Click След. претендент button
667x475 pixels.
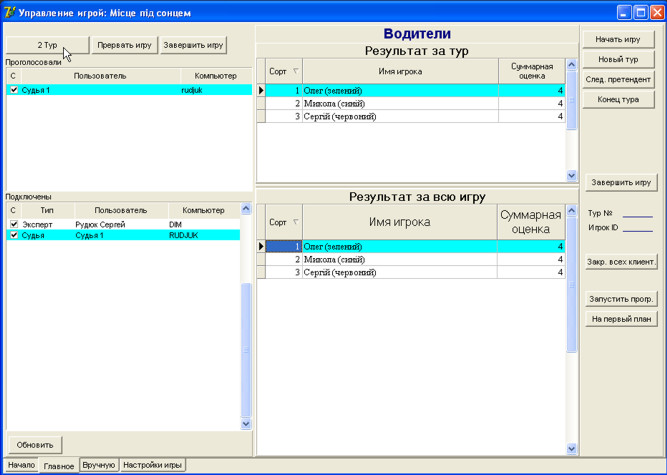click(x=618, y=79)
